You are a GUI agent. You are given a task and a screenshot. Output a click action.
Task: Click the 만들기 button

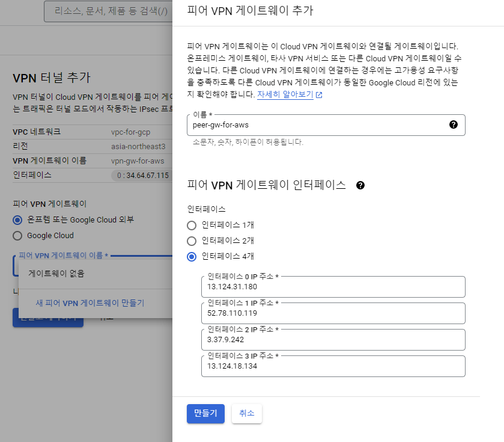tap(205, 413)
